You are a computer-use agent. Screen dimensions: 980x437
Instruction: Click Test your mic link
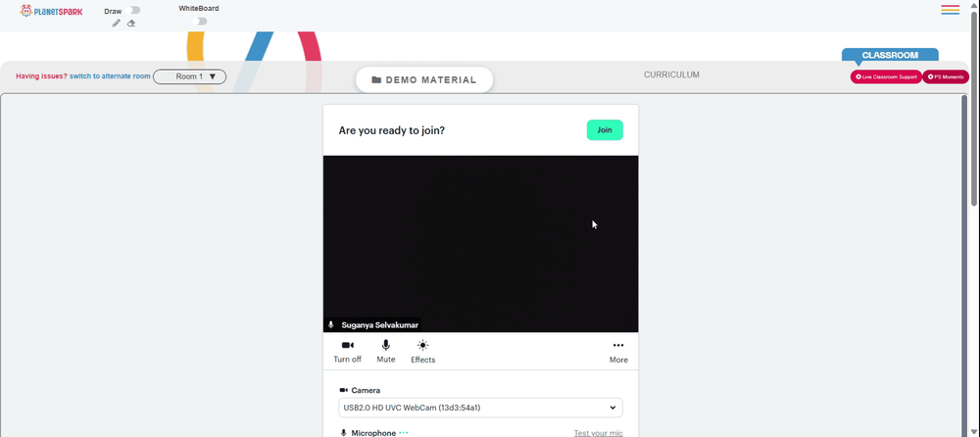click(x=598, y=433)
